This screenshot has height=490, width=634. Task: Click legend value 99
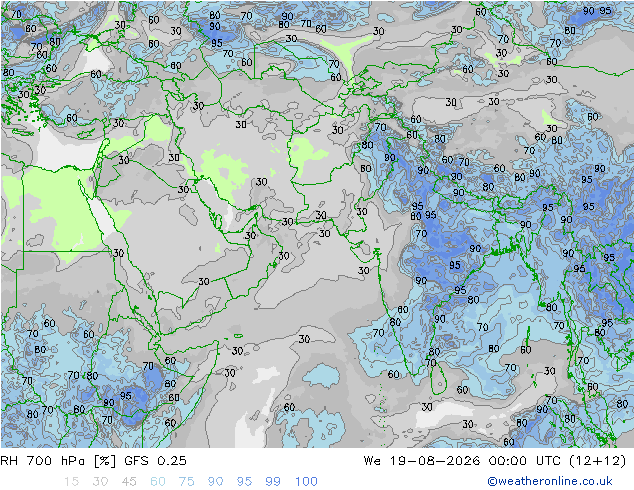click(273, 482)
